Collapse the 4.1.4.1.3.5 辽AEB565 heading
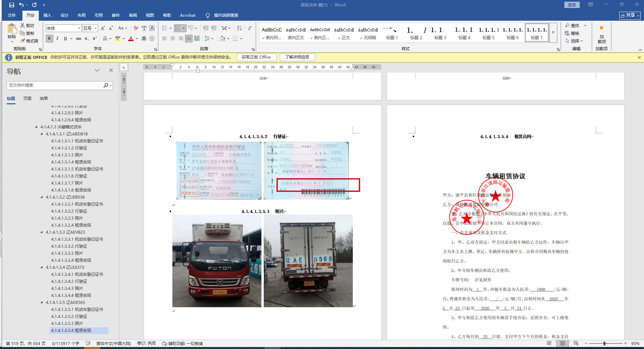The width and height of the screenshot is (644, 349). pos(42,303)
